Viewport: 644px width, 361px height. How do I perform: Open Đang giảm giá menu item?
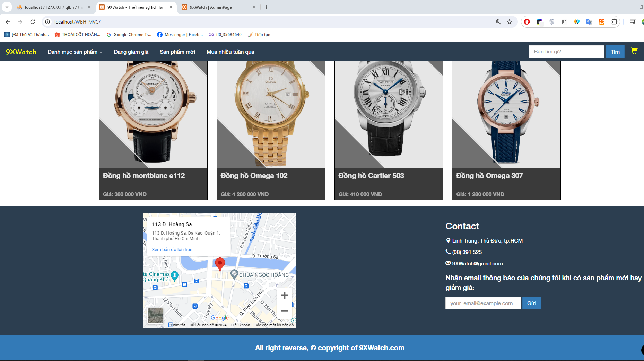pyautogui.click(x=131, y=52)
